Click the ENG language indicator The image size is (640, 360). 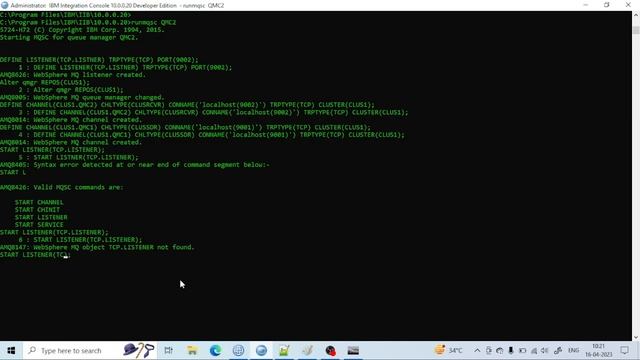573,351
